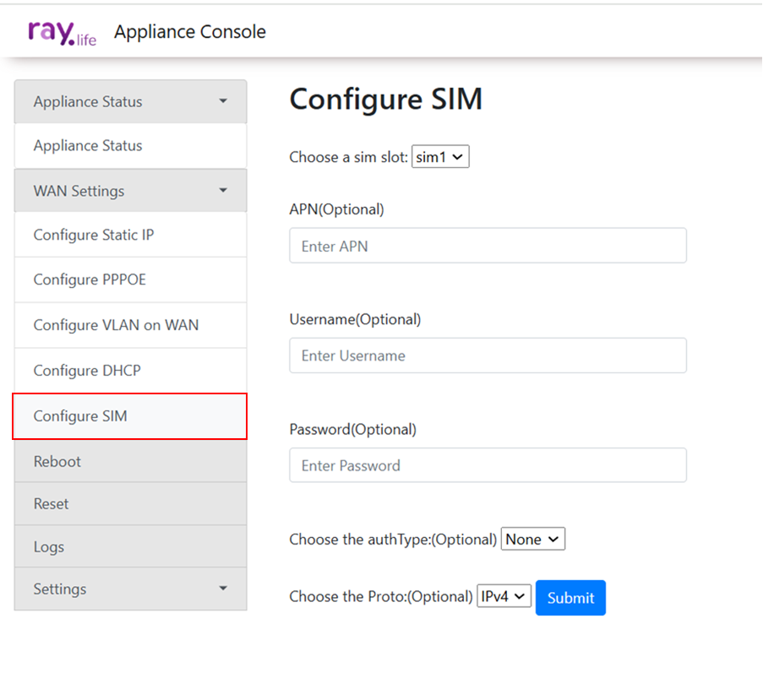The width and height of the screenshot is (763, 700).
Task: Choose Reset from the sidebar
Action: pyautogui.click(x=52, y=504)
